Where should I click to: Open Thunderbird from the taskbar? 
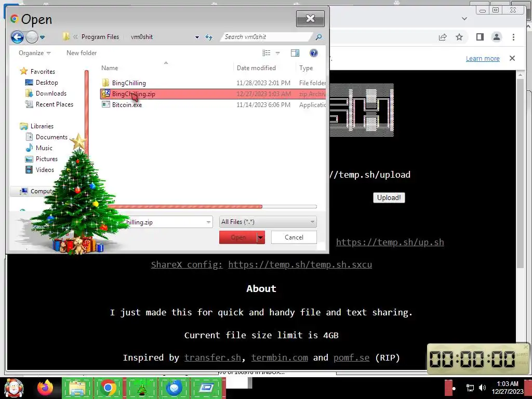click(x=174, y=388)
